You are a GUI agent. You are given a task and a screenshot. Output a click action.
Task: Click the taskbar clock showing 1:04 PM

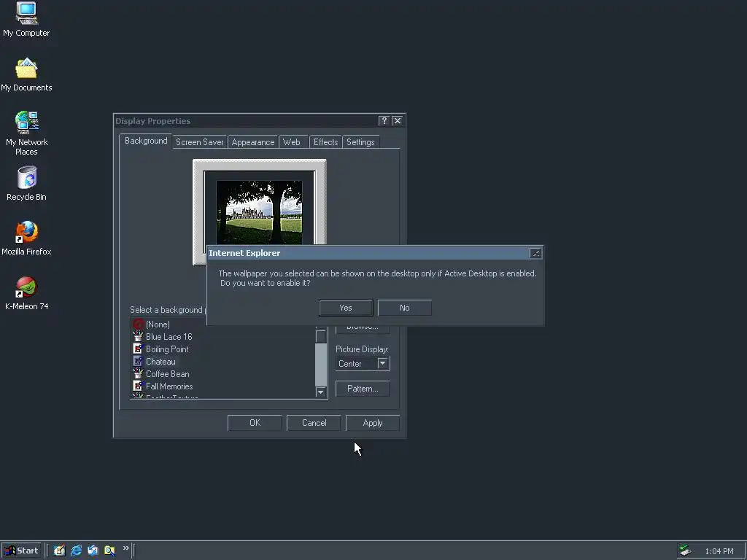pos(719,551)
